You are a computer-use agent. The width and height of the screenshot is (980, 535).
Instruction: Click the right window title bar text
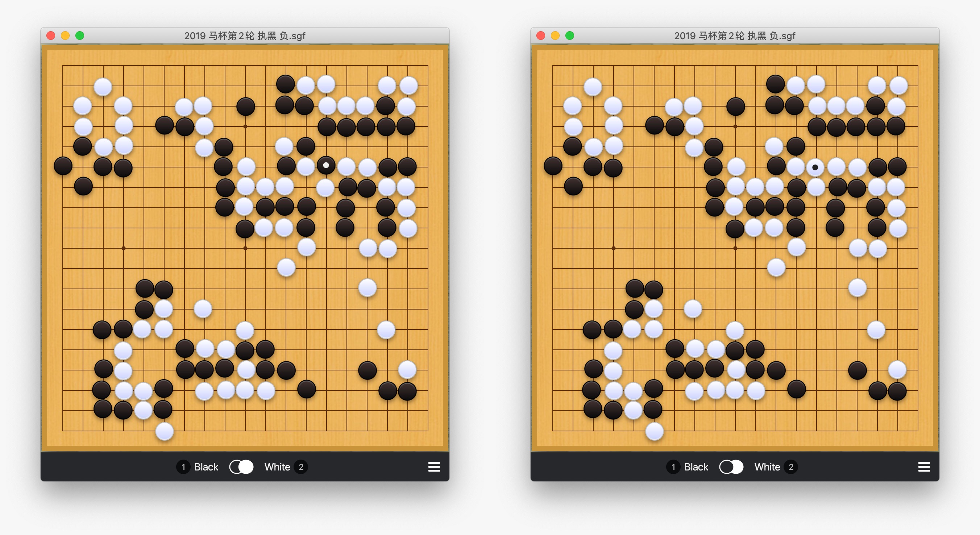735,36
